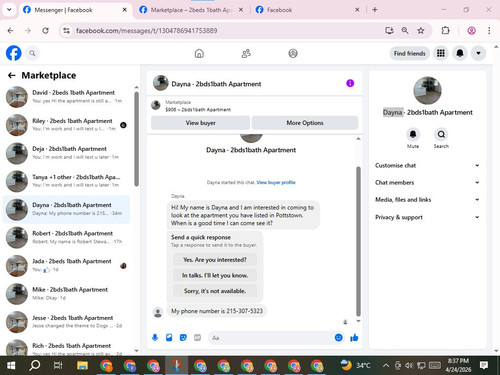The image size is (500, 375).
Task: Open the Windows Start menu
Action: coord(11,366)
